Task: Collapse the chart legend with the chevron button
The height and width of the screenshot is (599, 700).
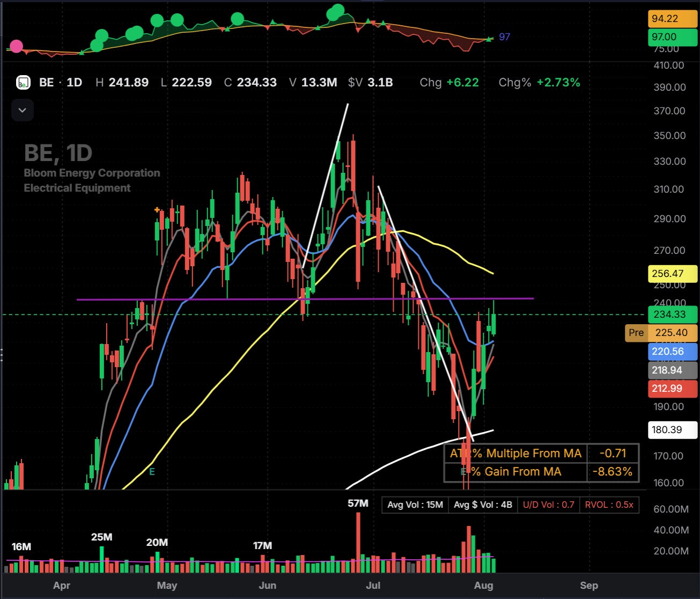Action: tap(22, 110)
